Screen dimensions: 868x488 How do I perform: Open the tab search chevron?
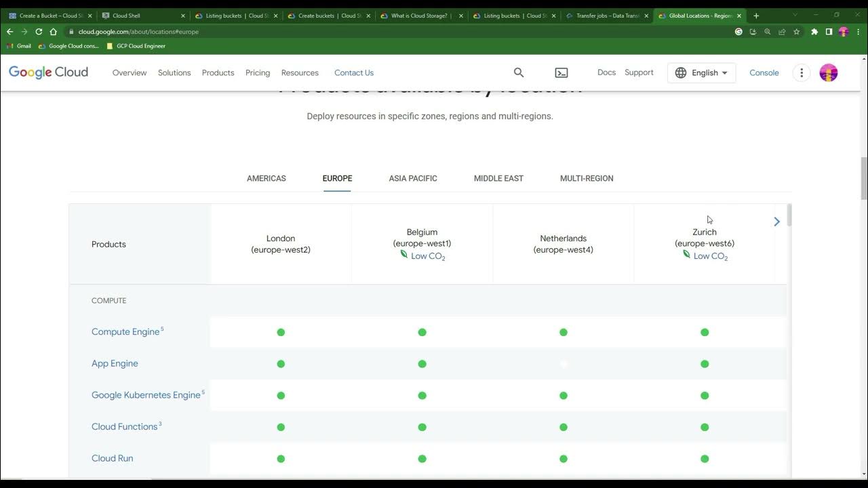[x=795, y=15]
